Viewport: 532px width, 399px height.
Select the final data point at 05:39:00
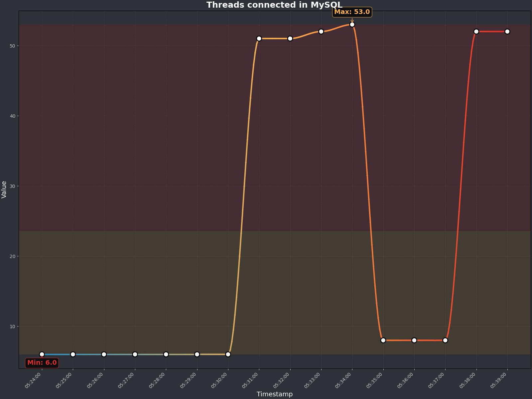click(x=507, y=32)
